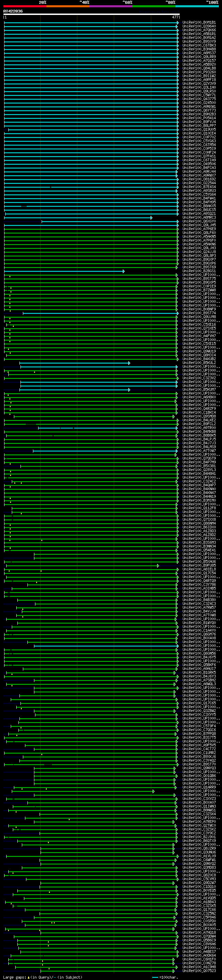Click the UniRef100_Q9SMD8 entry
222x980 pixels.
(x=199, y=416)
